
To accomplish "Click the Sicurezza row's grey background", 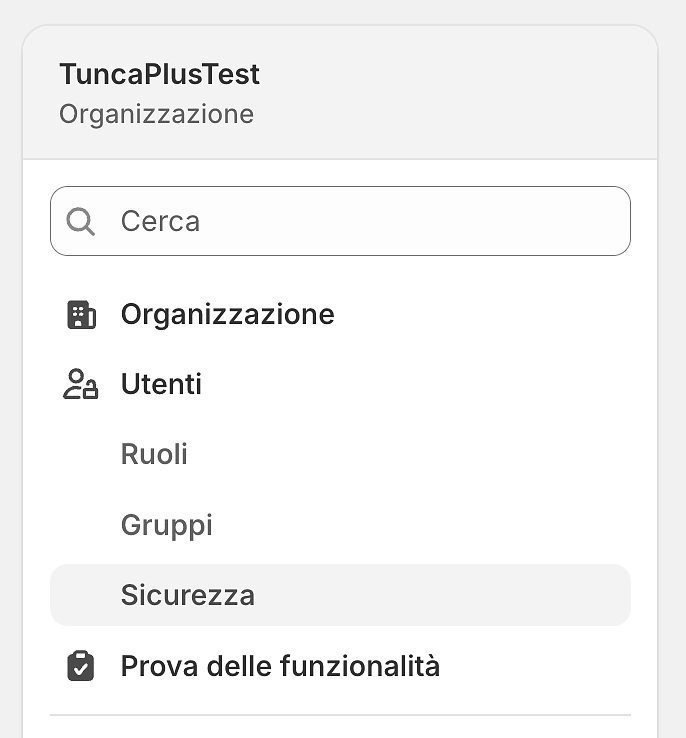I will tap(450, 595).
